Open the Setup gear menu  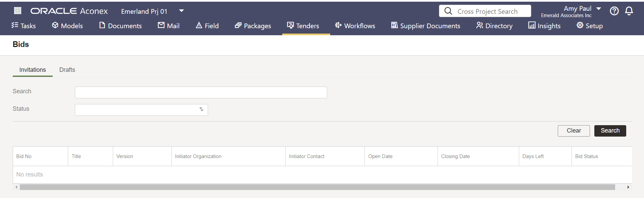pyautogui.click(x=589, y=26)
